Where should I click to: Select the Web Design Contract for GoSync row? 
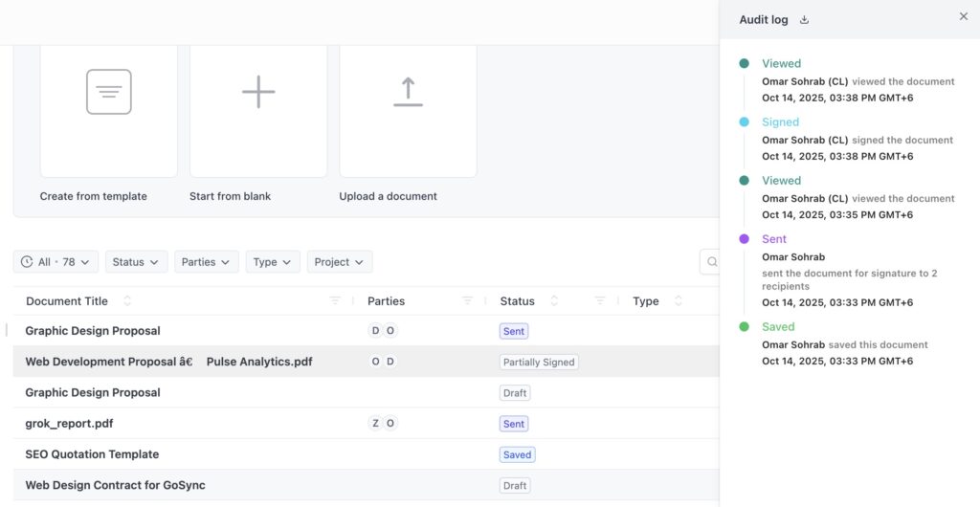pyautogui.click(x=115, y=485)
